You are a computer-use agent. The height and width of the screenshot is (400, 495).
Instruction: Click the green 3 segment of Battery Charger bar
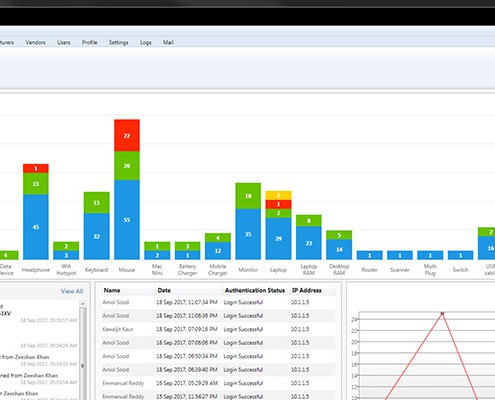[x=187, y=246]
